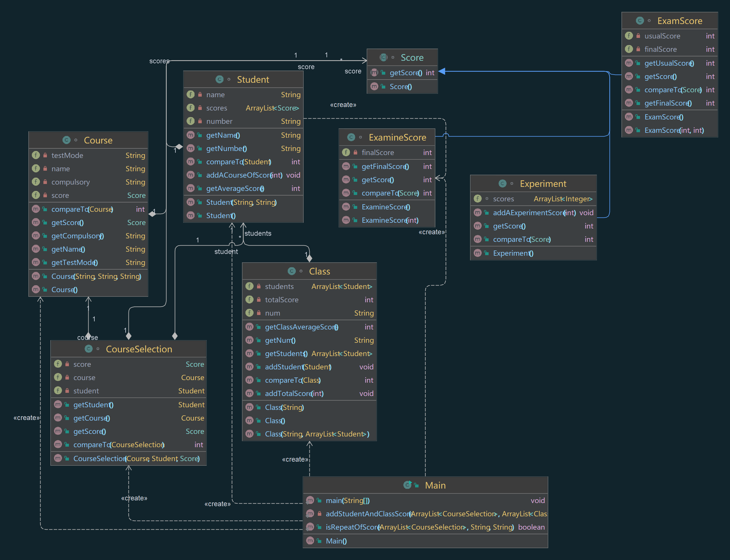The width and height of the screenshot is (730, 560).
Task: Click the class icon beside Student title
Action: coord(219,79)
